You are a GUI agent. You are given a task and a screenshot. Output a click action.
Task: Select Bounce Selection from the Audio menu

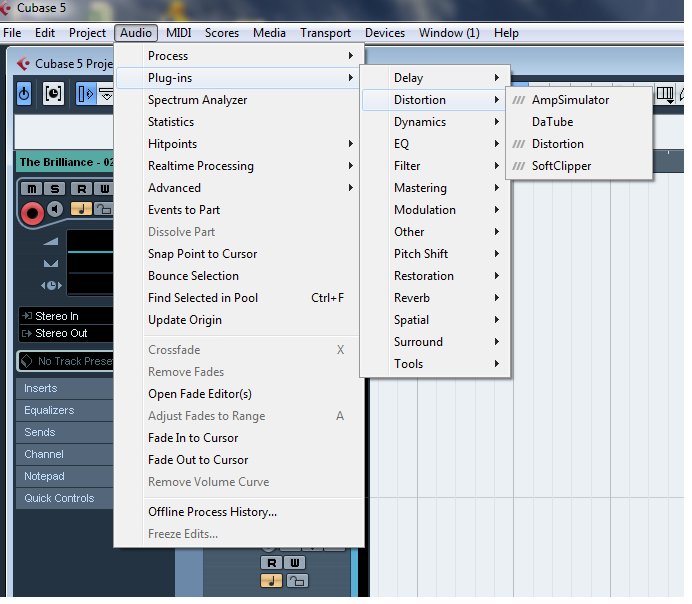coord(240,276)
